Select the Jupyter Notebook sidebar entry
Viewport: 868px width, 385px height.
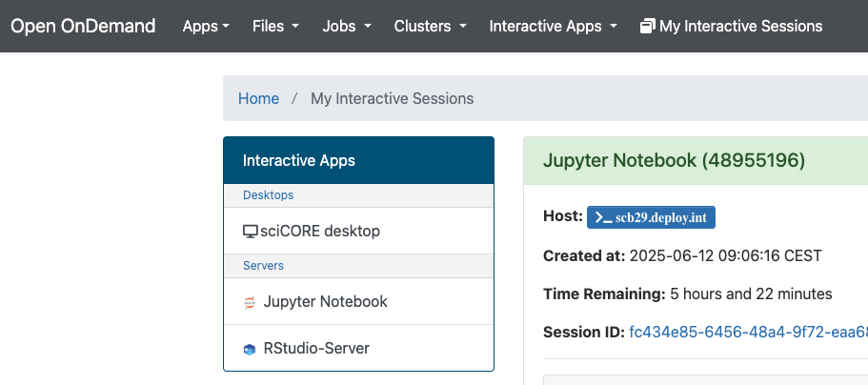(325, 302)
